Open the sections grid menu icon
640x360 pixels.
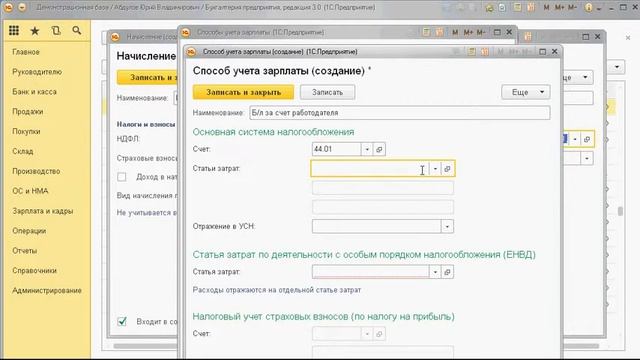14,31
